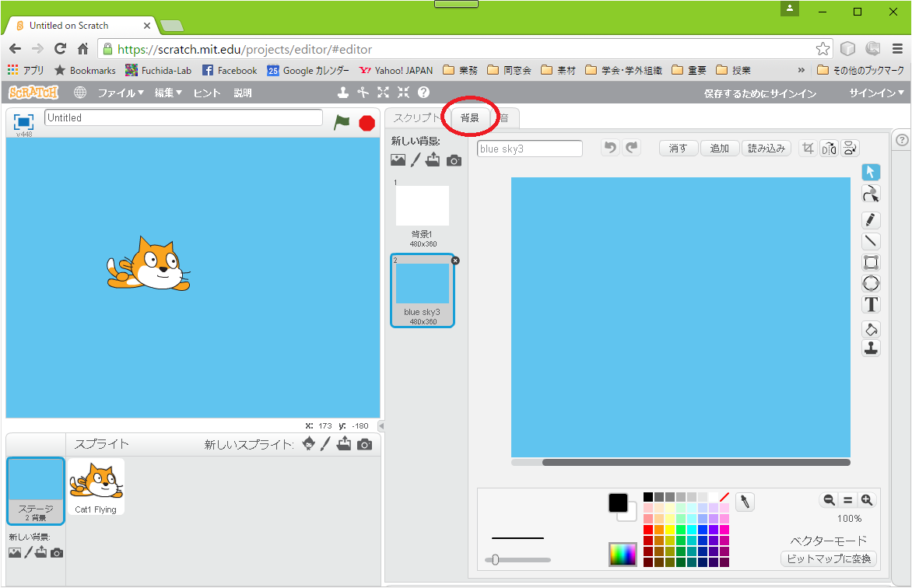Screen dimensions: 912x588
Task: Toggle full screen stage mode
Action: [x=24, y=122]
